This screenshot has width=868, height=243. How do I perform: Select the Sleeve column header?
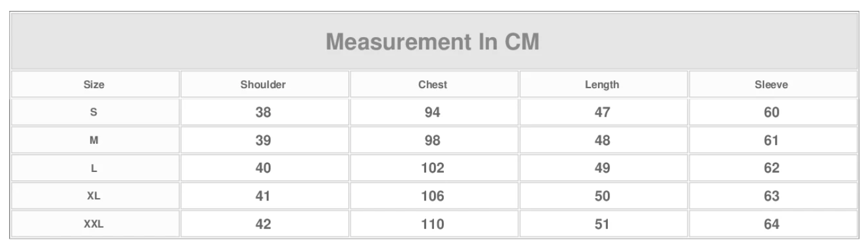[x=771, y=85]
